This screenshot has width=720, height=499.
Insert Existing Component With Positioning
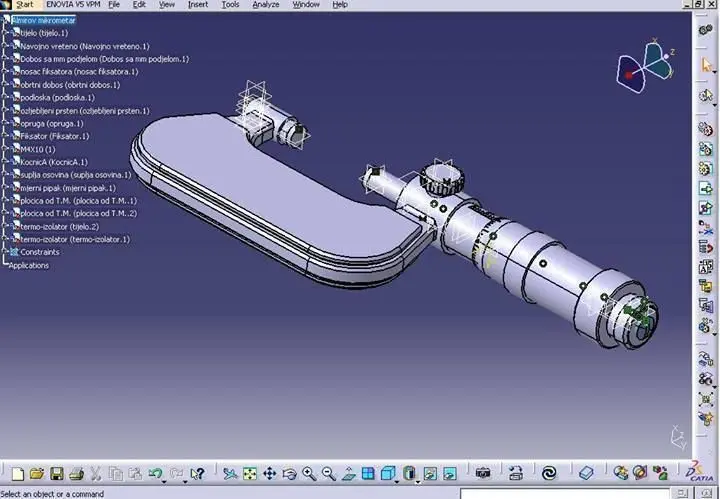point(705,208)
